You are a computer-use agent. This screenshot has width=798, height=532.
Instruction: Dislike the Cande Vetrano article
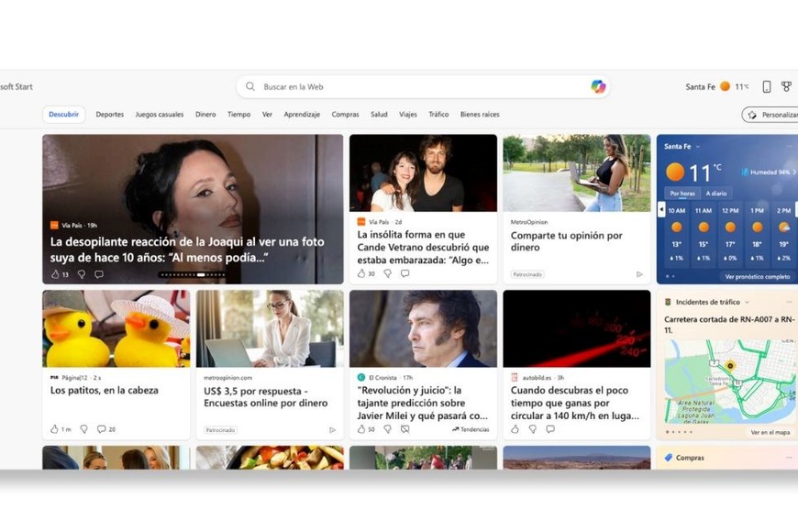click(387, 274)
